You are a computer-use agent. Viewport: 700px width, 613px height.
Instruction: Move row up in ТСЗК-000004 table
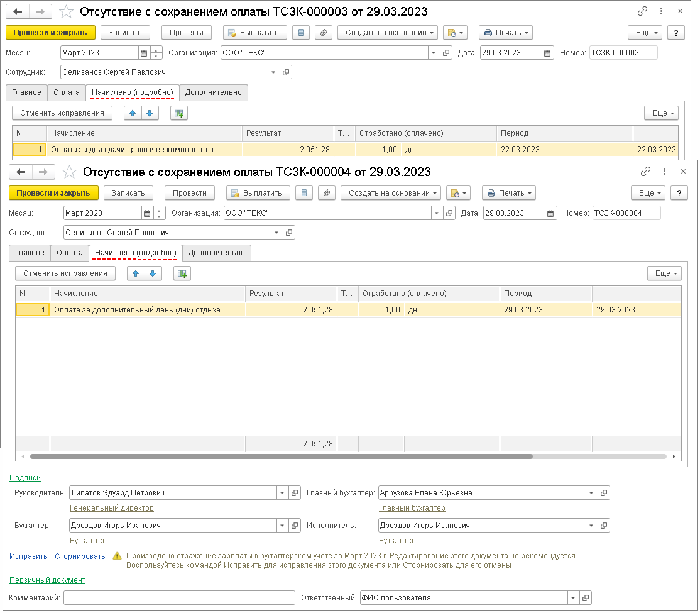pyautogui.click(x=136, y=273)
